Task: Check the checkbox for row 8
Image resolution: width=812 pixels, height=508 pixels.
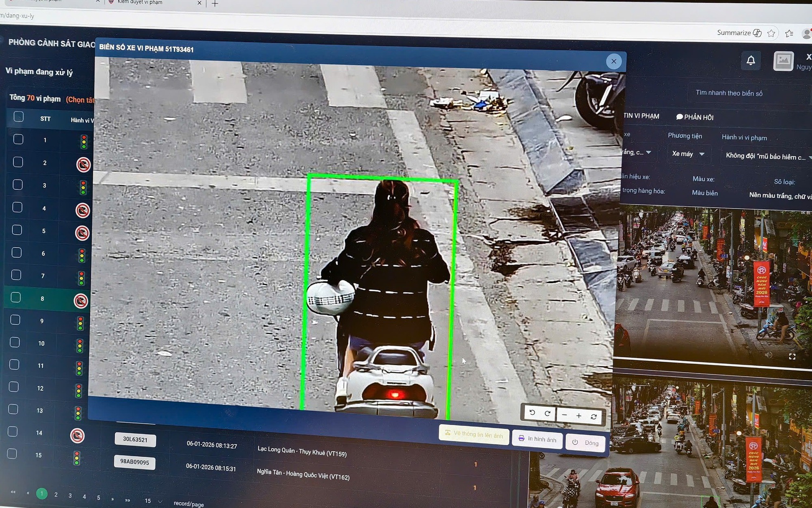Action: pos(16,297)
